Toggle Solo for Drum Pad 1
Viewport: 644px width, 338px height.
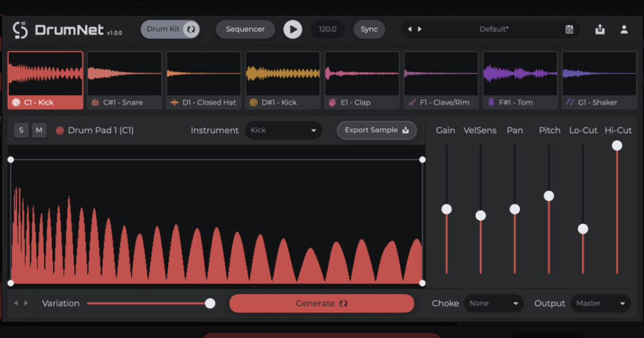[21, 131]
